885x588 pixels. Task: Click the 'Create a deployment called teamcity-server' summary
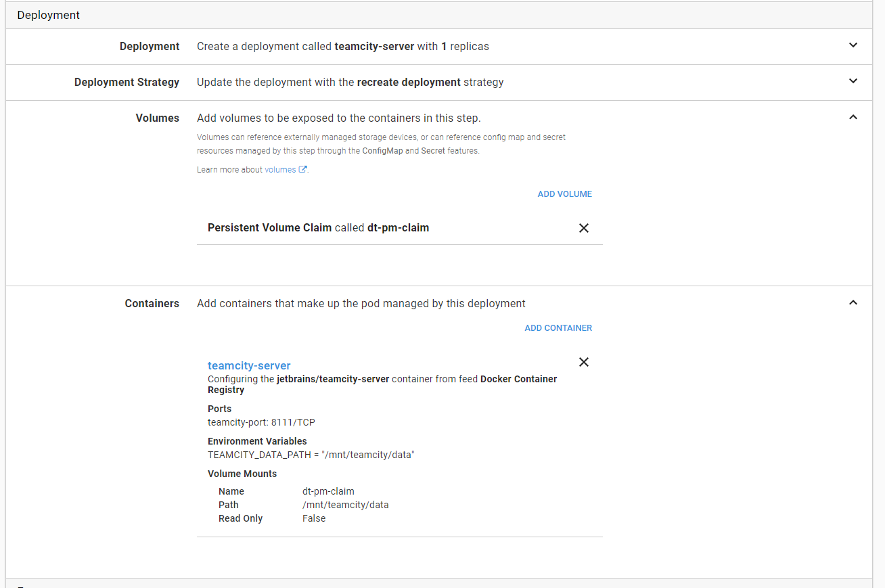[x=342, y=47]
